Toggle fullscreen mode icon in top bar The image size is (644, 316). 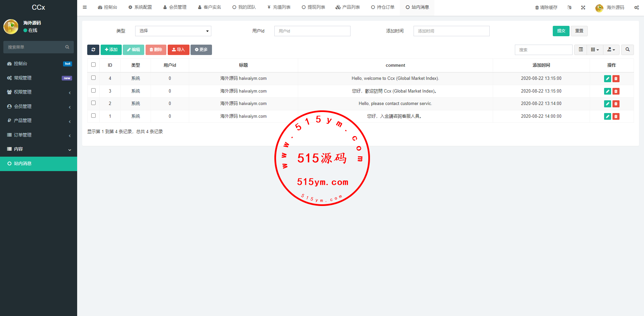click(x=583, y=7)
